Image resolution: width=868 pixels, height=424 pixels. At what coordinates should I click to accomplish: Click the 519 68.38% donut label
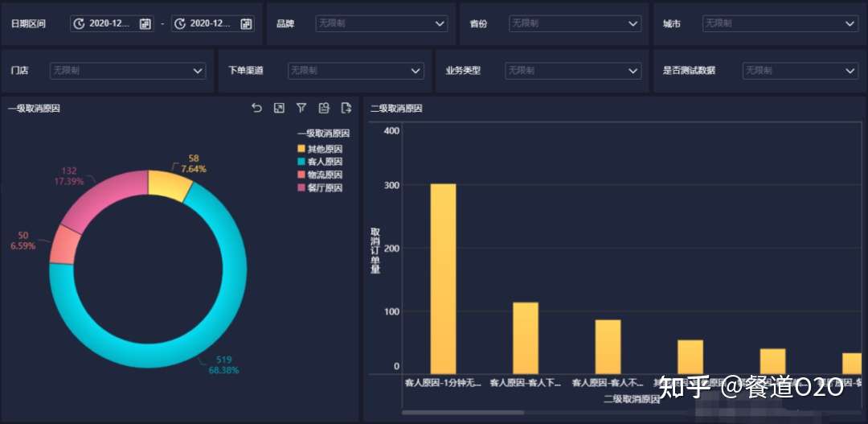(x=223, y=364)
